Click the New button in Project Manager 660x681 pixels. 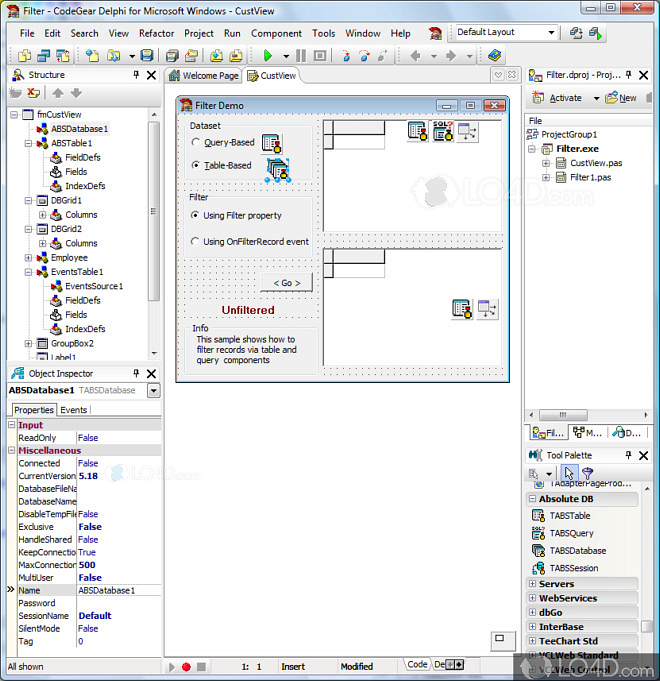pyautogui.click(x=621, y=98)
